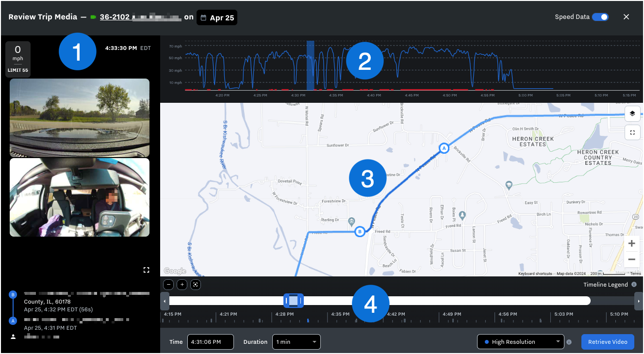Open the map layers selector
644x354 pixels.
(x=632, y=113)
